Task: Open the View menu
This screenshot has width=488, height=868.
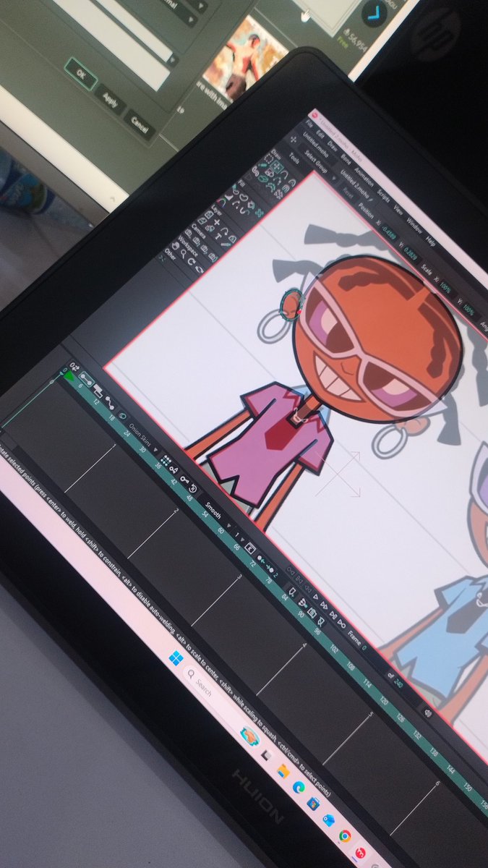Action: (x=398, y=210)
